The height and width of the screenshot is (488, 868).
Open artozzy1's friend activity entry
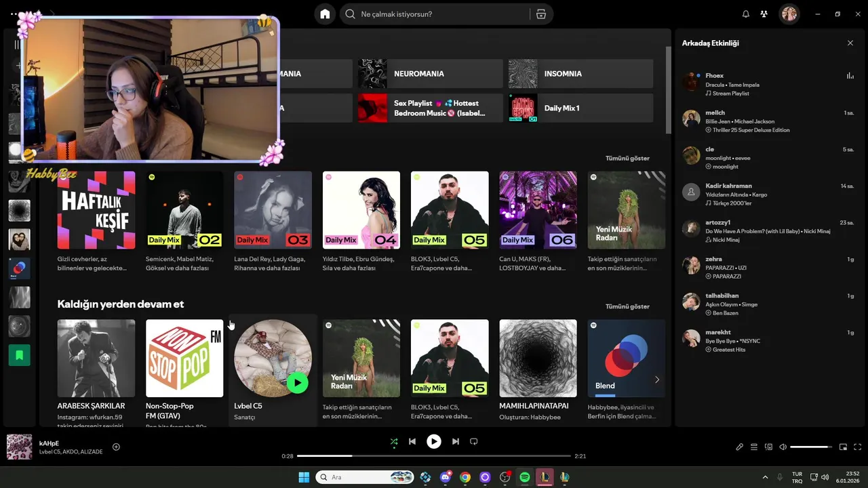[x=769, y=230]
